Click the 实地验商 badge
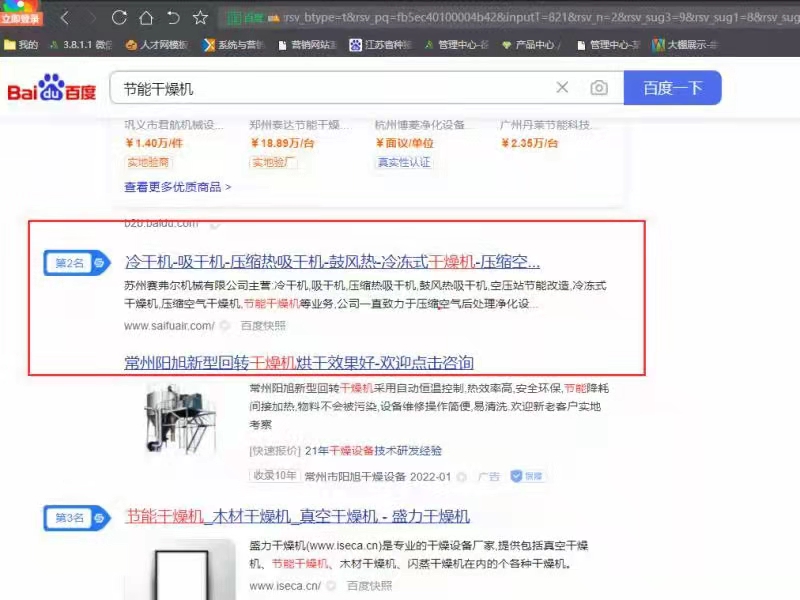The height and width of the screenshot is (600, 800). coord(148,162)
